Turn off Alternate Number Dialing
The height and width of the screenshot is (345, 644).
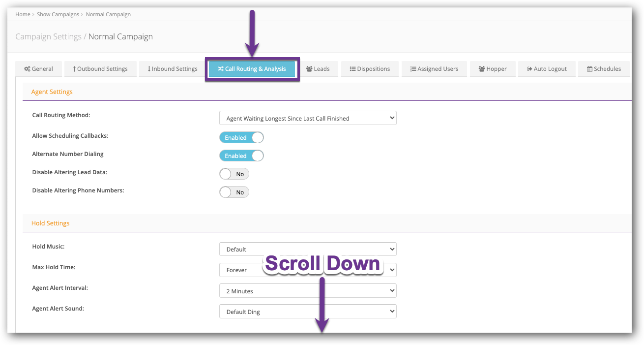tap(241, 156)
